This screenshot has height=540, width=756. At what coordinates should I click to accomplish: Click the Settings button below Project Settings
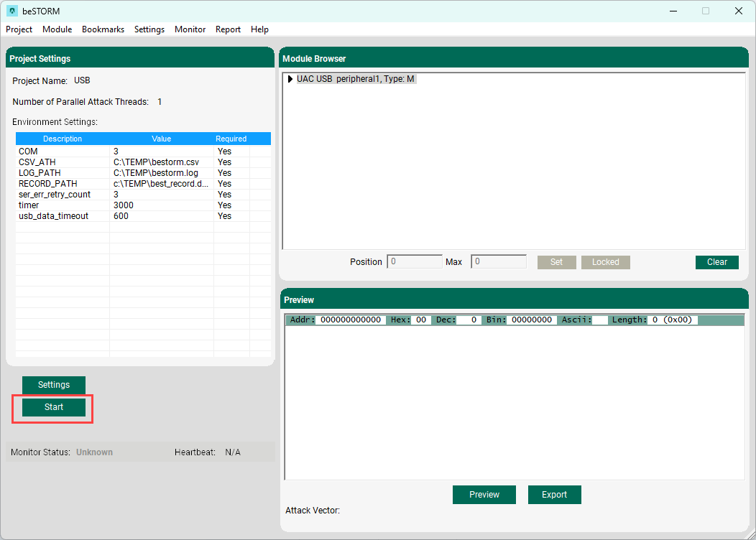pos(54,385)
